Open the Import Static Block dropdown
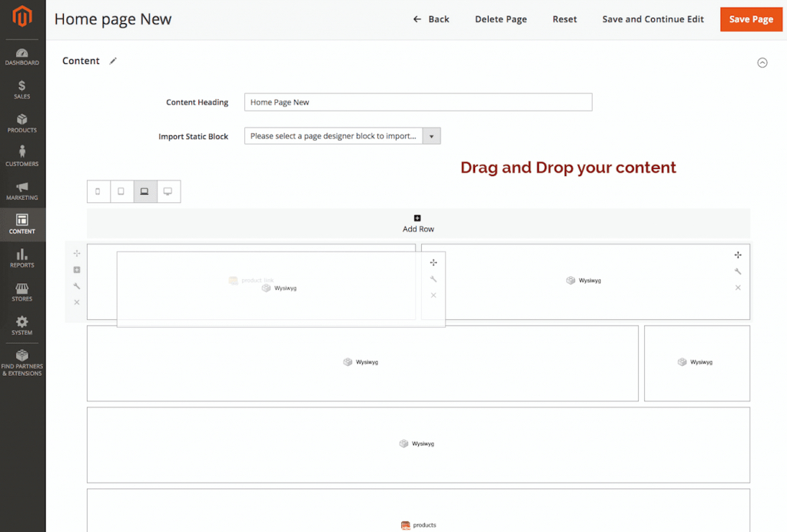 pyautogui.click(x=342, y=136)
